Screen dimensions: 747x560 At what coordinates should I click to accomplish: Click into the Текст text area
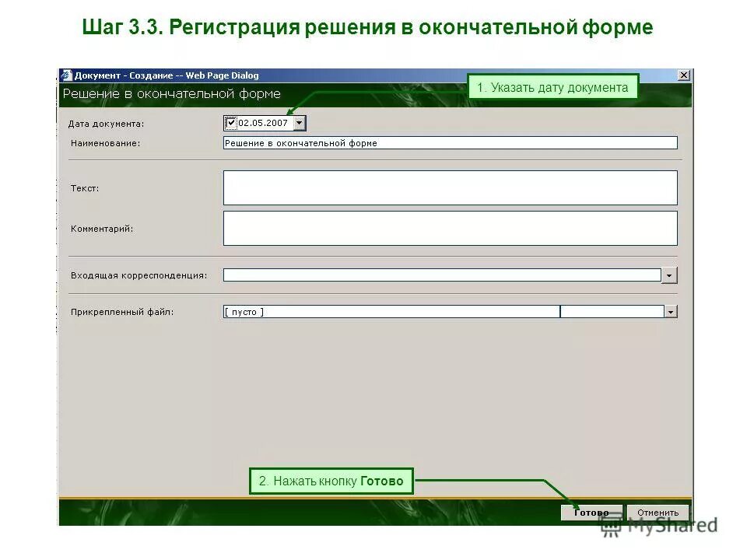451,187
